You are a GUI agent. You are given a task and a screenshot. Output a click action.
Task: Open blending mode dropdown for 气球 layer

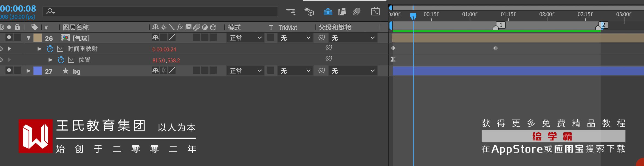[245, 38]
